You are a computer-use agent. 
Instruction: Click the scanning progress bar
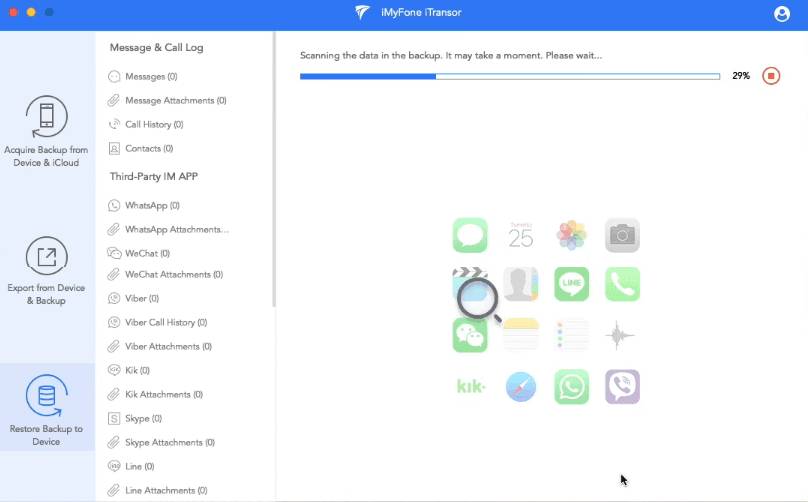pyautogui.click(x=510, y=76)
